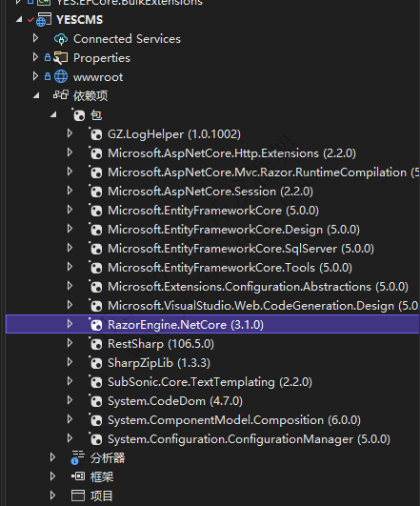Image resolution: width=420 pixels, height=506 pixels.
Task: Click the Properties wrench folder icon
Action: (61, 58)
